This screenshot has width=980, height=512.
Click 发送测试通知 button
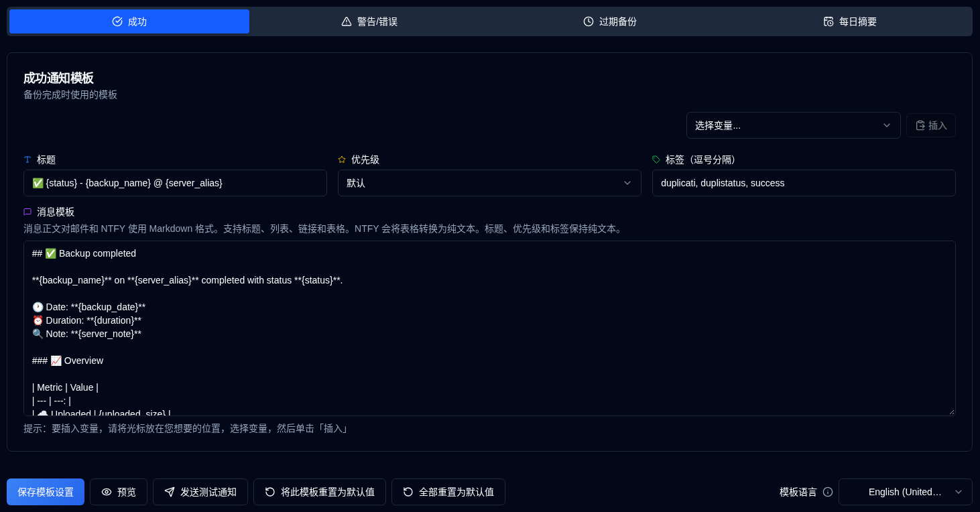click(x=200, y=492)
